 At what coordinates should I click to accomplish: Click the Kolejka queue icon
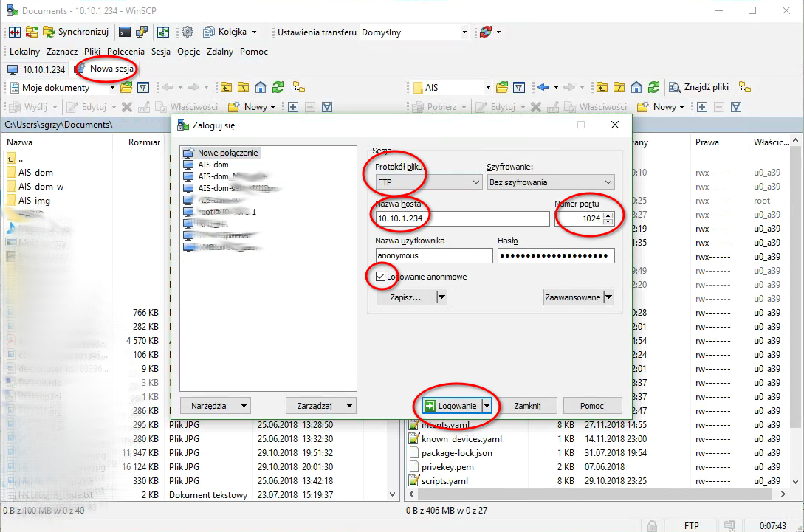(209, 32)
